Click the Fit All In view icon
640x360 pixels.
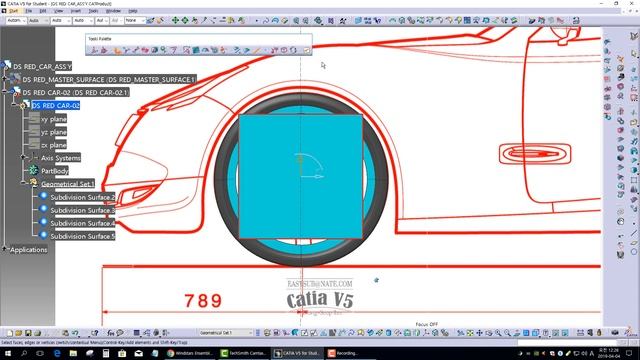click(x=470, y=333)
